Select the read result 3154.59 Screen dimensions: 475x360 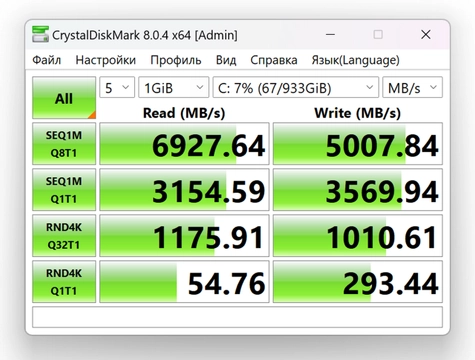click(x=184, y=190)
